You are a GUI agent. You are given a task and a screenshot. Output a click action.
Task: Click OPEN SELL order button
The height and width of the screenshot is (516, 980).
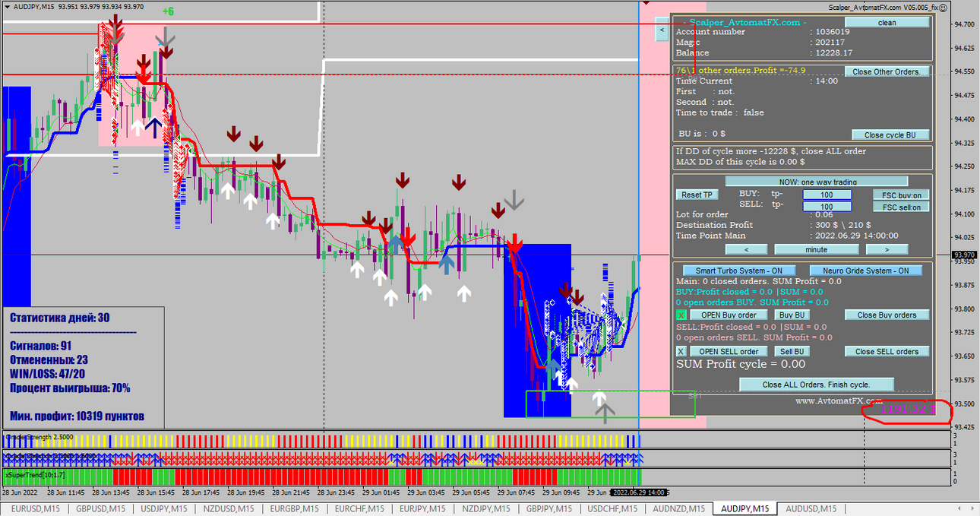[x=729, y=351]
